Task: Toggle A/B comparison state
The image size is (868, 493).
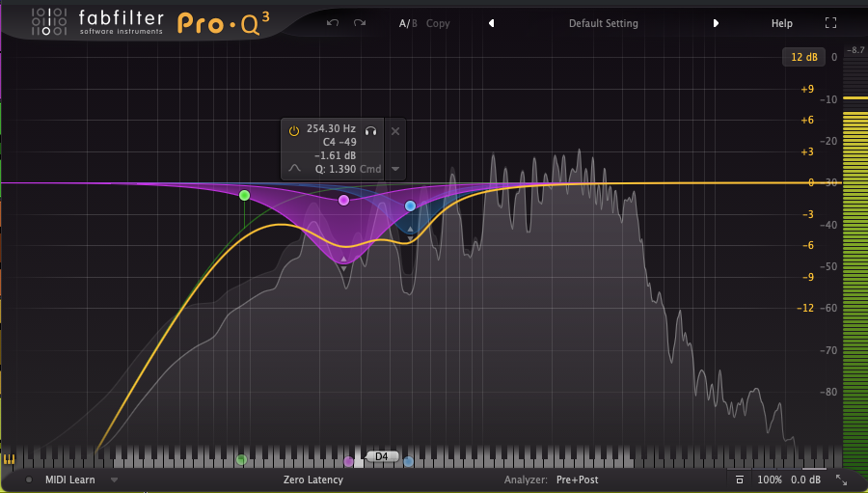Action: pyautogui.click(x=408, y=23)
